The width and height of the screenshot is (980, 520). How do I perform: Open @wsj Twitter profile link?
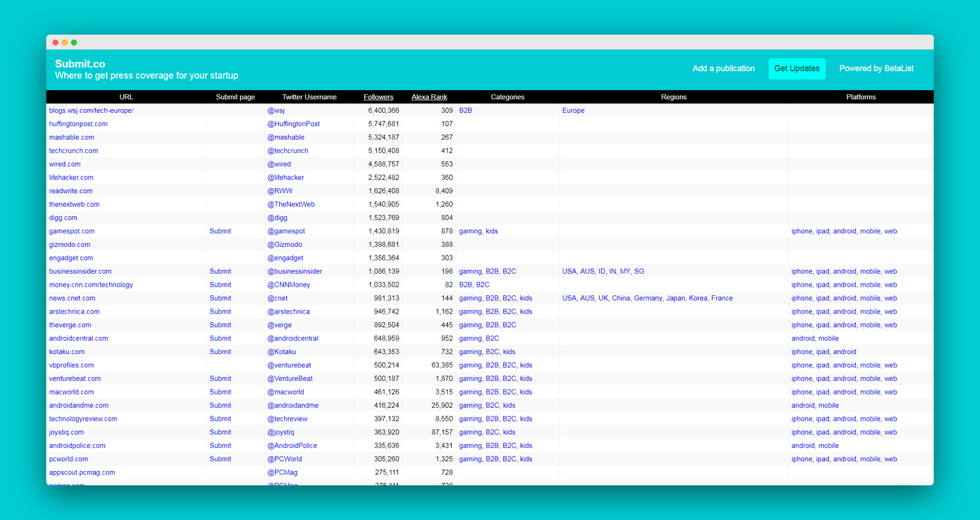point(276,111)
